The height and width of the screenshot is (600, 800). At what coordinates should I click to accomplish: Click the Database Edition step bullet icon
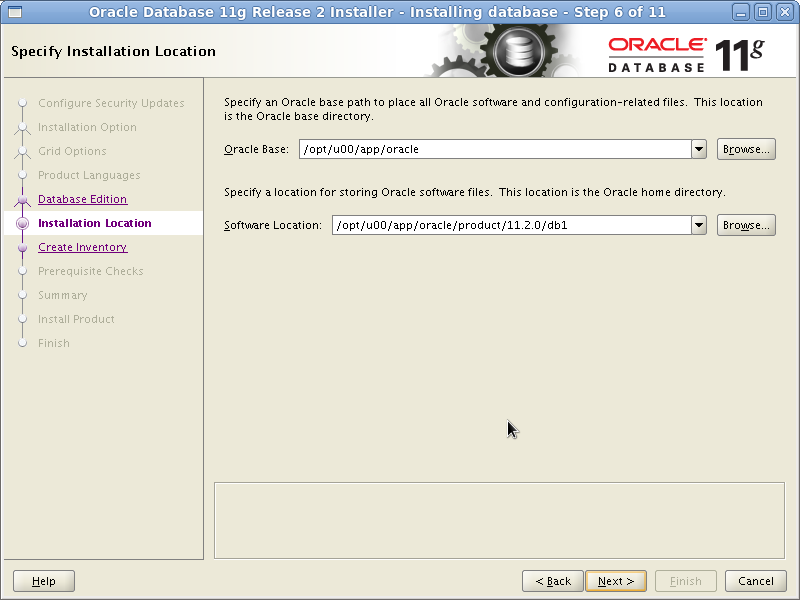coord(22,199)
